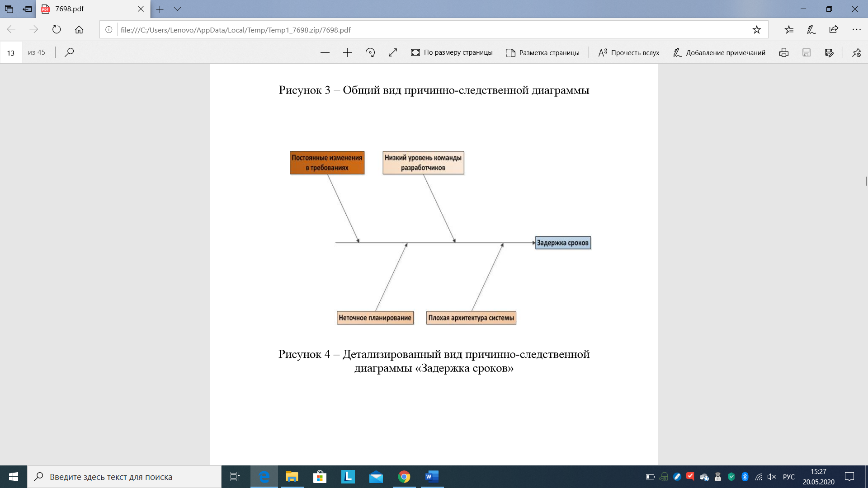Toggle 'Прочесть вслух' read aloud
The image size is (868, 488).
(x=628, y=52)
